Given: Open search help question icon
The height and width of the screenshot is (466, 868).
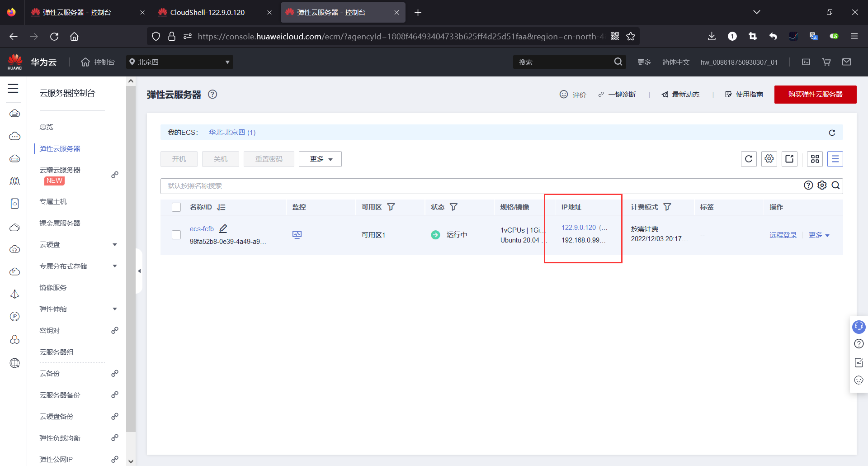Looking at the screenshot, I should 808,185.
